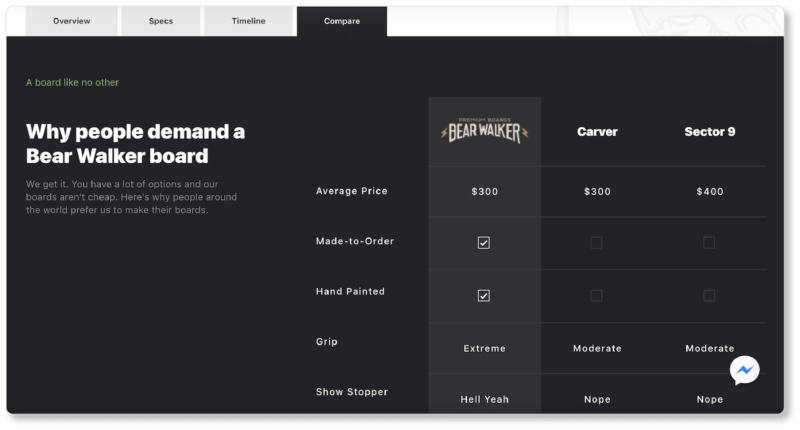Click the Bear Walker logo in table header
The height and width of the screenshot is (430, 800).
pos(484,130)
